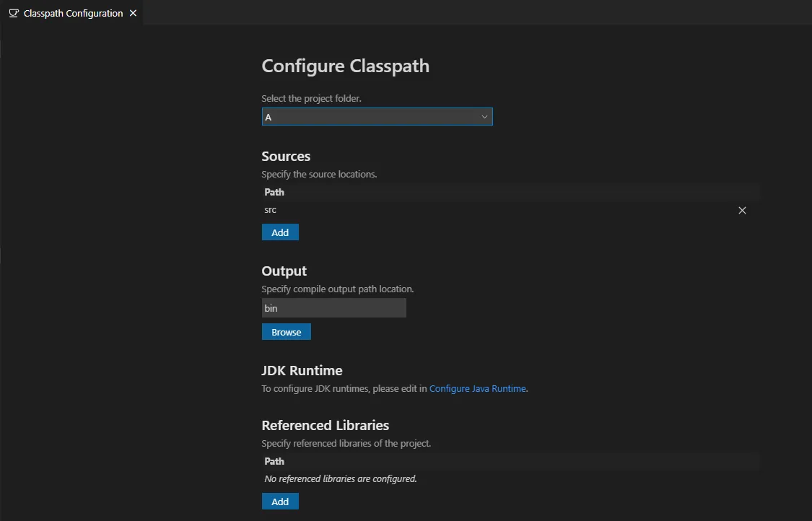Click the chevron arrow of project selector
The image size is (812, 521).
484,117
